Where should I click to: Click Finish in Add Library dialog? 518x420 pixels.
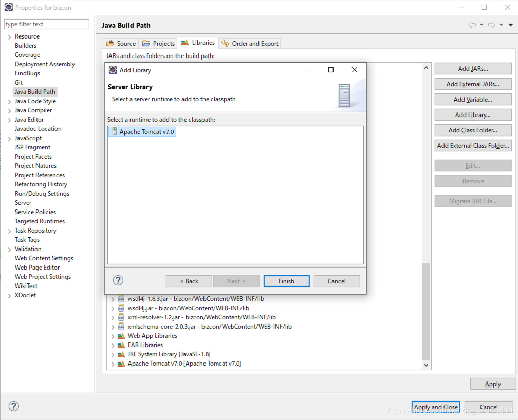[286, 281]
